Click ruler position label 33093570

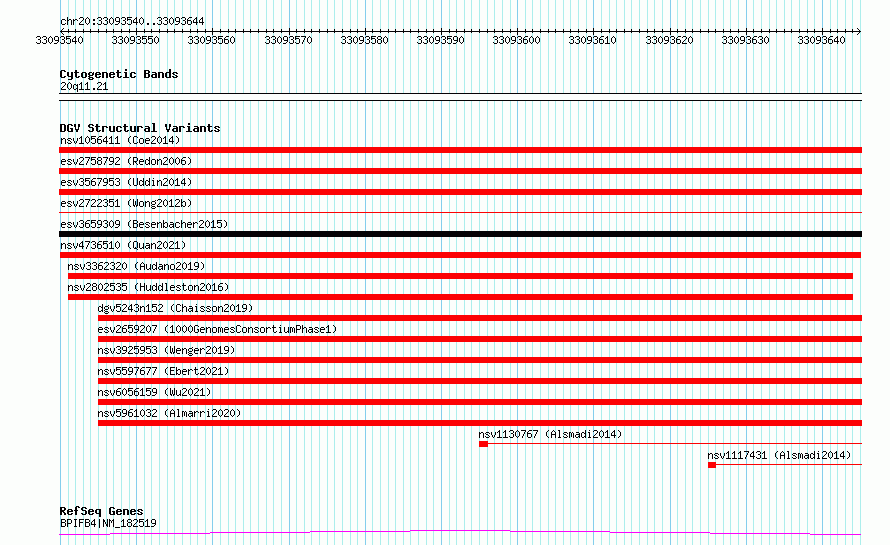pyautogui.click(x=288, y=40)
